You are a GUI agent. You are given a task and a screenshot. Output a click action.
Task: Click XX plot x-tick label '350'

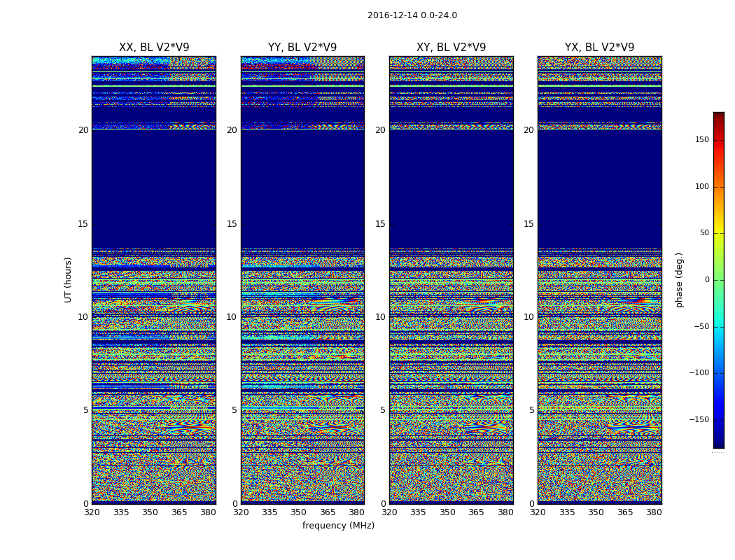pos(150,512)
